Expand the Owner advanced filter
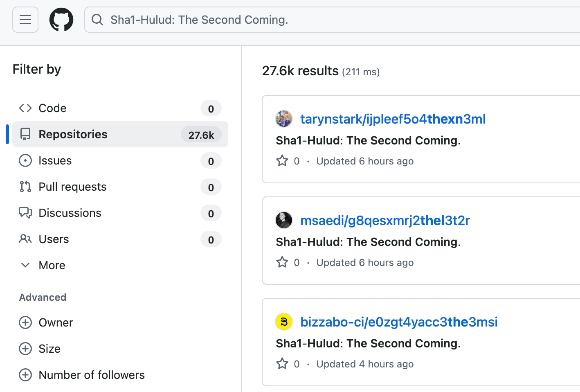Viewport: 580px width, 392px height. tap(25, 322)
